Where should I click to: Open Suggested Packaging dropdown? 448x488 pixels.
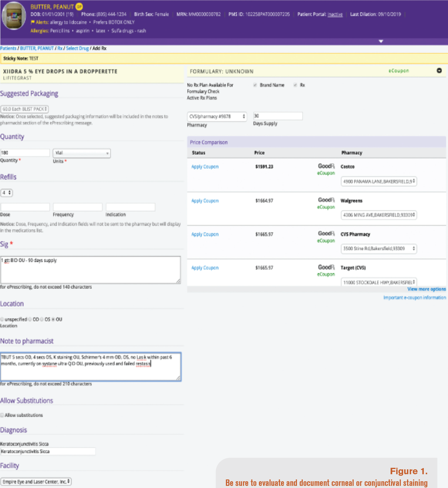25,109
